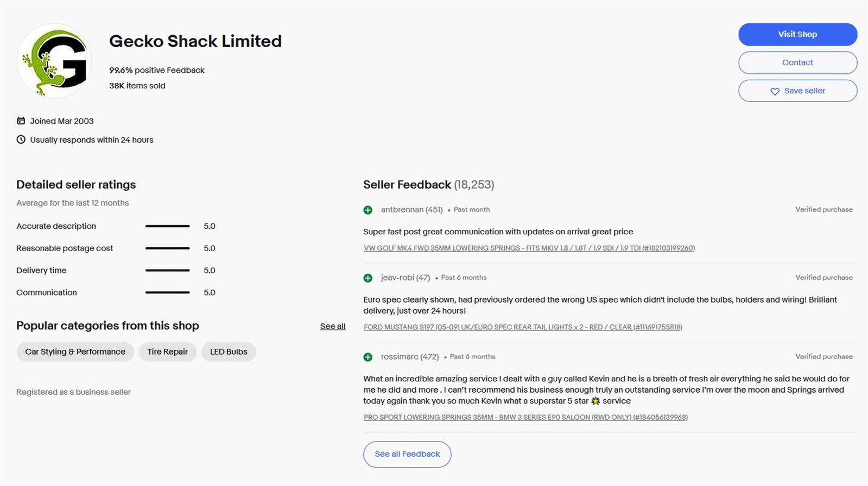The width and height of the screenshot is (868, 486).
Task: Select the Car Styling & Performance category
Action: pos(75,351)
